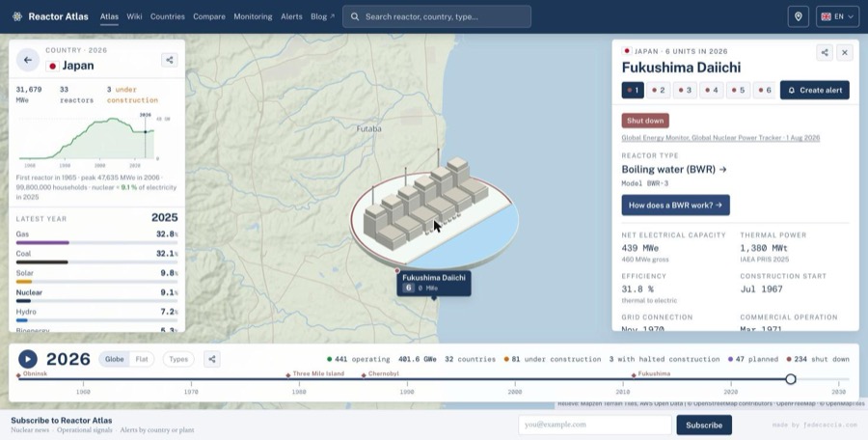Click the Reactor Atlas atom logo icon
868x440 pixels.
(x=17, y=16)
